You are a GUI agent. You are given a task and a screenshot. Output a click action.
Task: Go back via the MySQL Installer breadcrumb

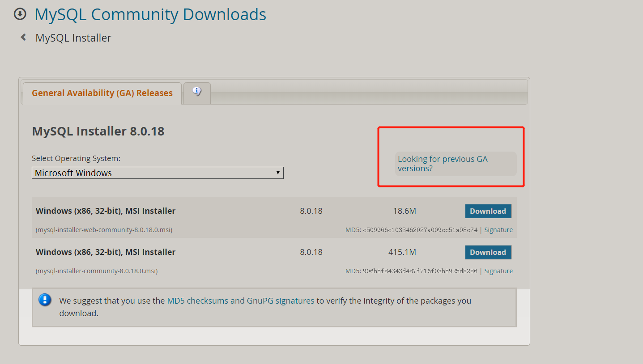[x=73, y=38]
